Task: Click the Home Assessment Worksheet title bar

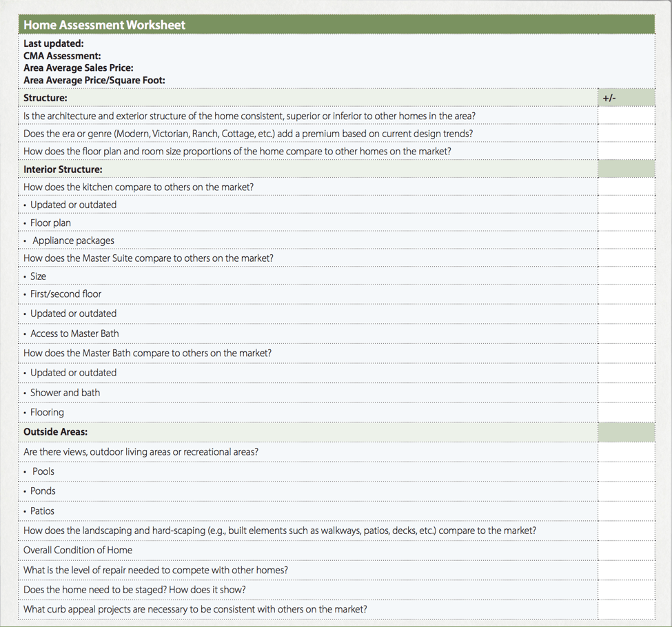Action: (336, 24)
